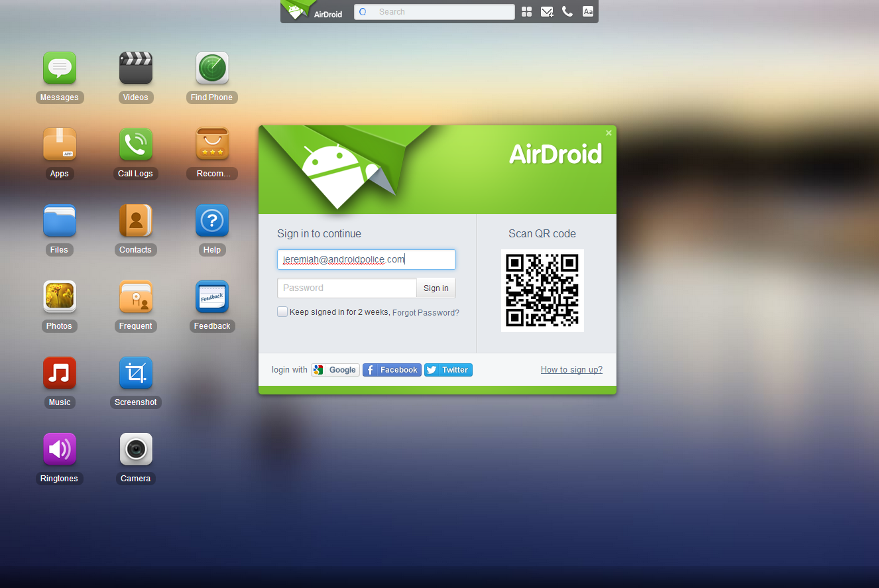Open the Apps manager
879x588 pixels.
[60, 144]
